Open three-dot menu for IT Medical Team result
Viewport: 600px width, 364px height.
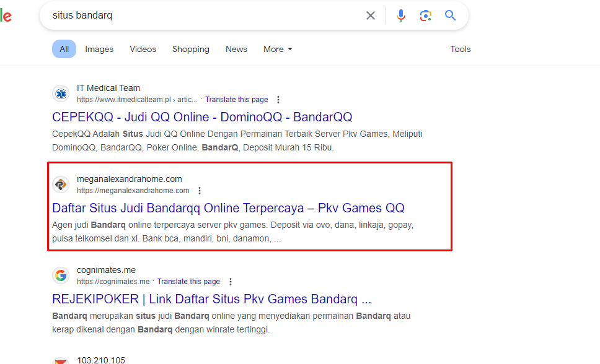click(278, 100)
